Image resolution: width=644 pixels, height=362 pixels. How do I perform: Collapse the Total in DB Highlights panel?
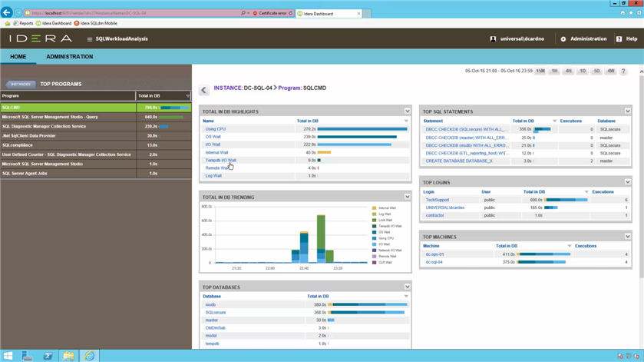tap(407, 111)
